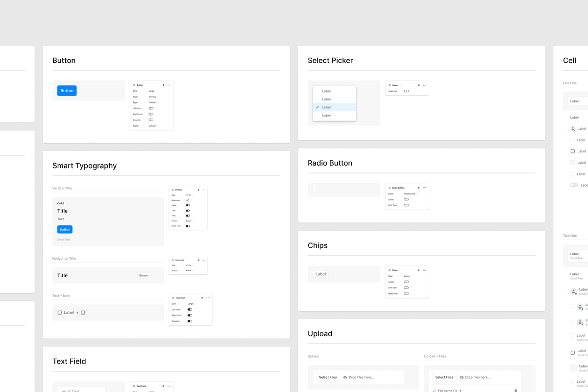Enable the Selected toggle in the Select panel

406,91
